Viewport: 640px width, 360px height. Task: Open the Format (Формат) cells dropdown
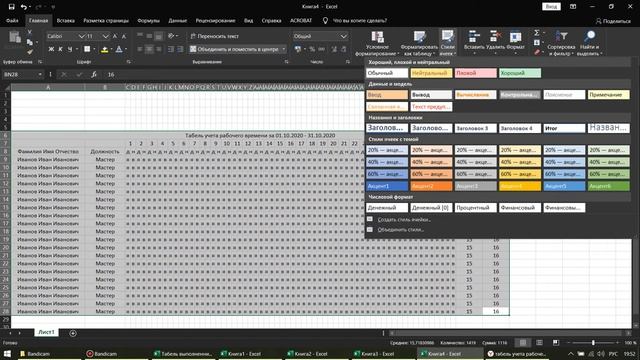point(516,41)
